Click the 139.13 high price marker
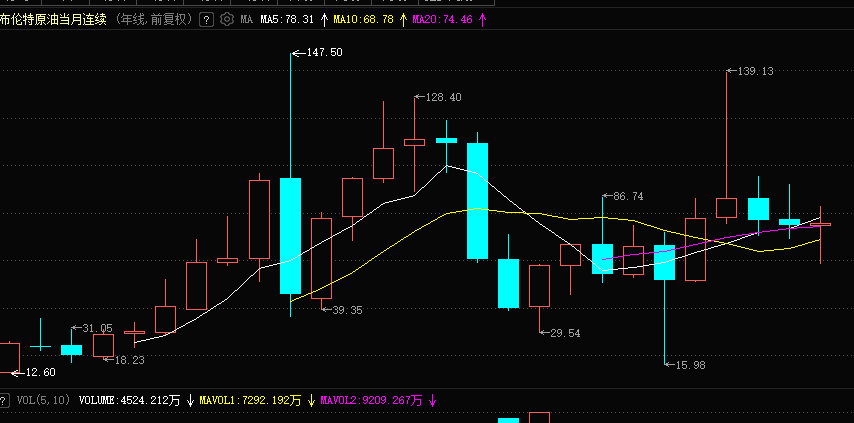This screenshot has height=423, width=854. (755, 71)
